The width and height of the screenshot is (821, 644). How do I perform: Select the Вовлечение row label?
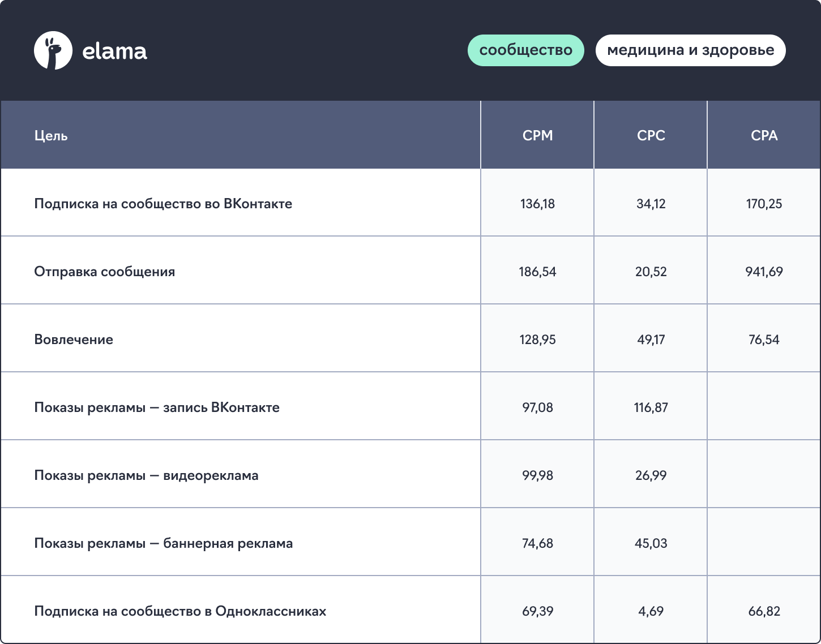[x=74, y=340]
